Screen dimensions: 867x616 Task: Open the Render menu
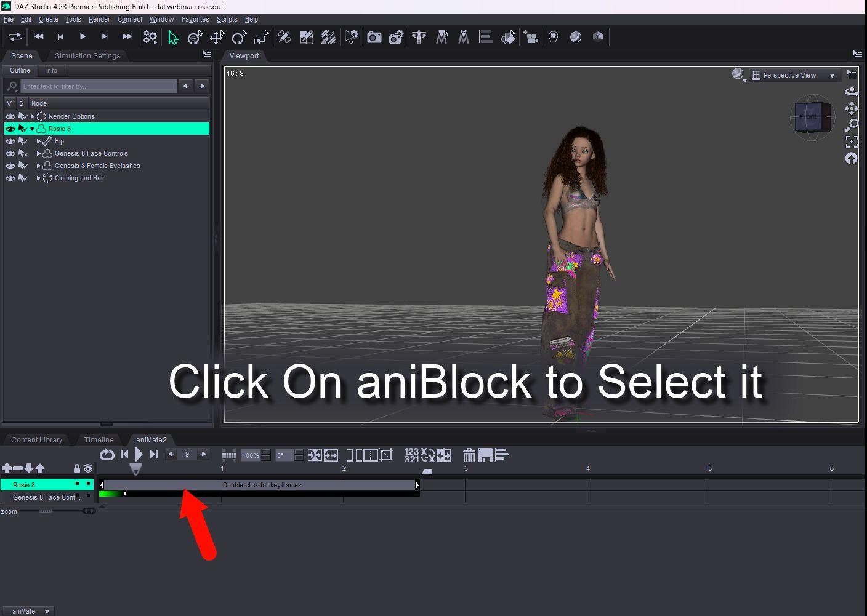99,19
